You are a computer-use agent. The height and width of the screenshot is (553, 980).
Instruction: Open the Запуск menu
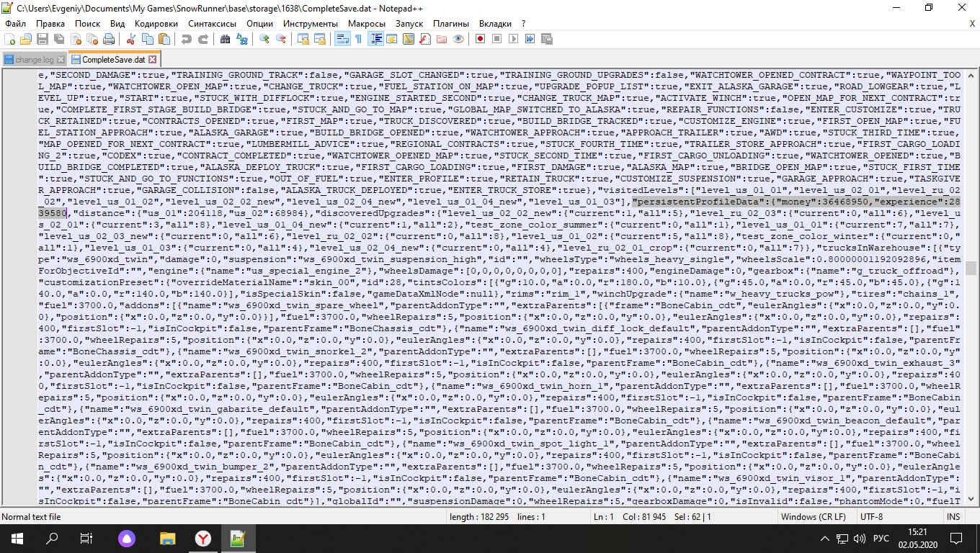409,23
